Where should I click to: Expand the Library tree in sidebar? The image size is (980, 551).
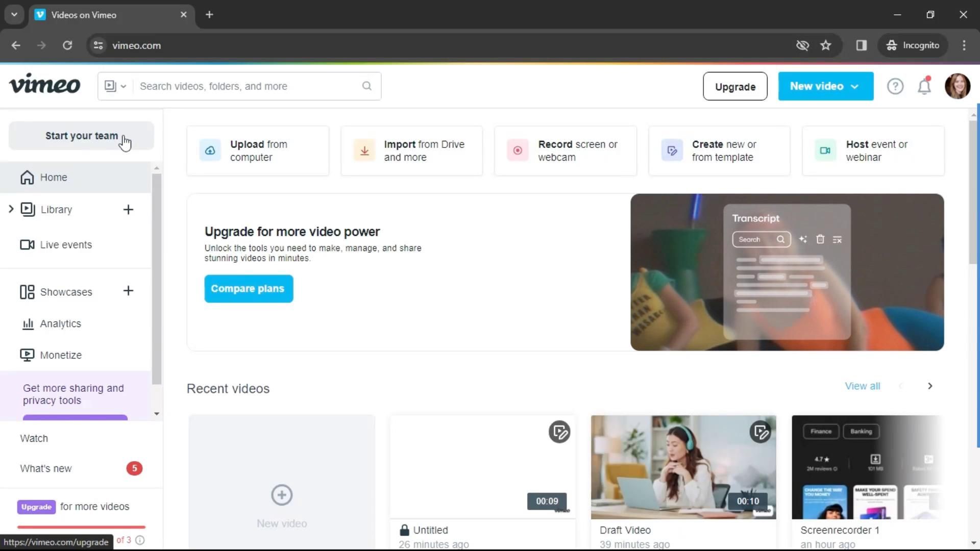(x=11, y=209)
